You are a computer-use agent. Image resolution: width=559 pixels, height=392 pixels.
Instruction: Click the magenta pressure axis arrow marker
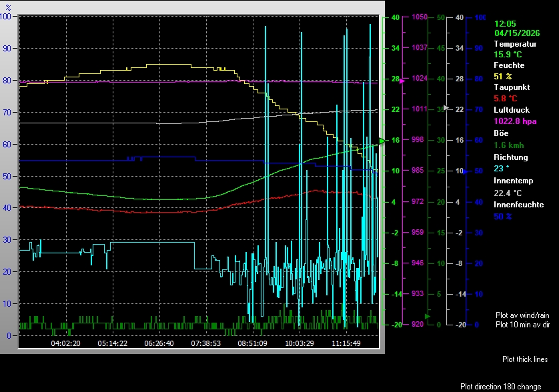pyautogui.click(x=402, y=80)
